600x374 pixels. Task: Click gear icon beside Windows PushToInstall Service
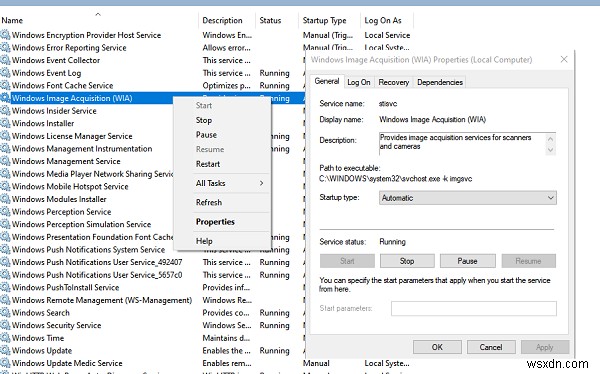5,288
